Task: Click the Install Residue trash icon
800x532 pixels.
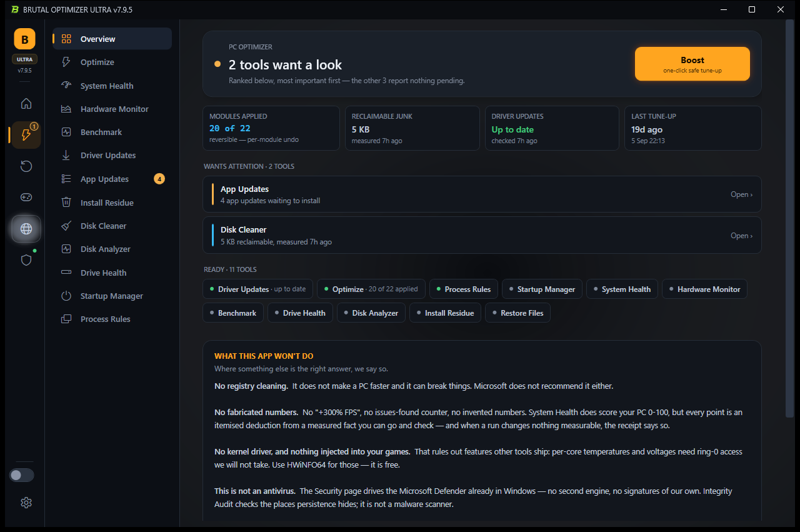Action: click(66, 203)
